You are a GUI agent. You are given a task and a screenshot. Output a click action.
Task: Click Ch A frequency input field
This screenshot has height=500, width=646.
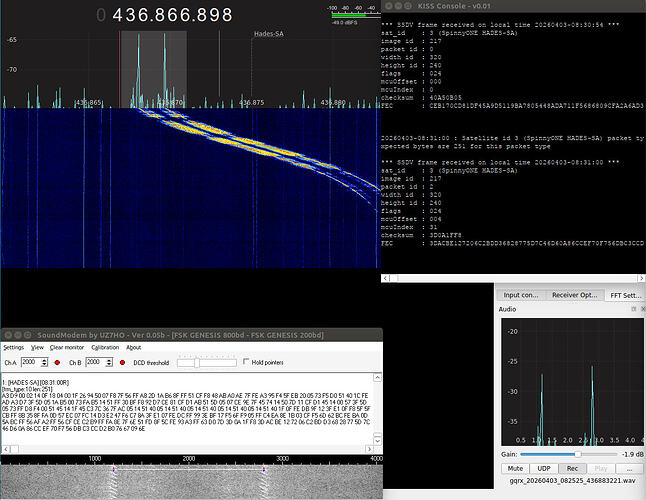[x=31, y=362]
